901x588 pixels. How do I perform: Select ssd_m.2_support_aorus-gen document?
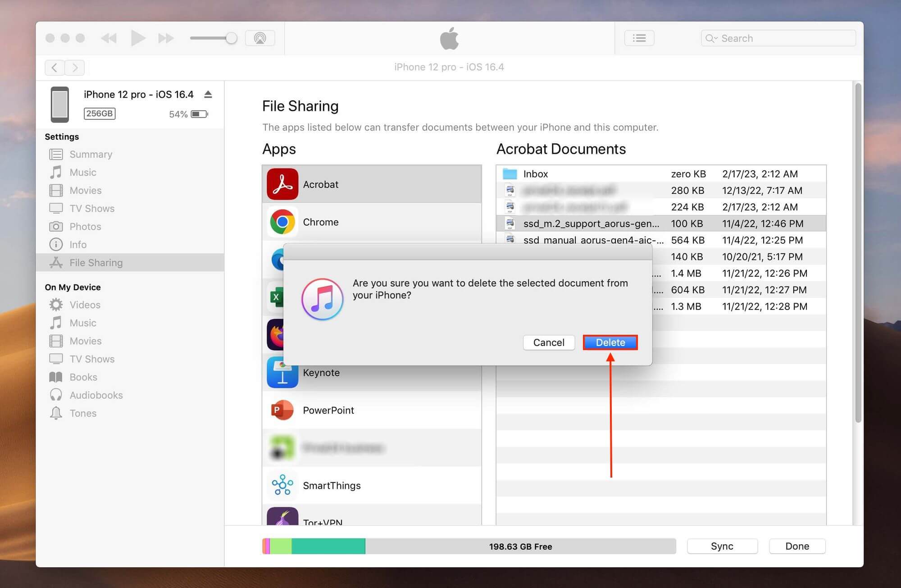661,223
